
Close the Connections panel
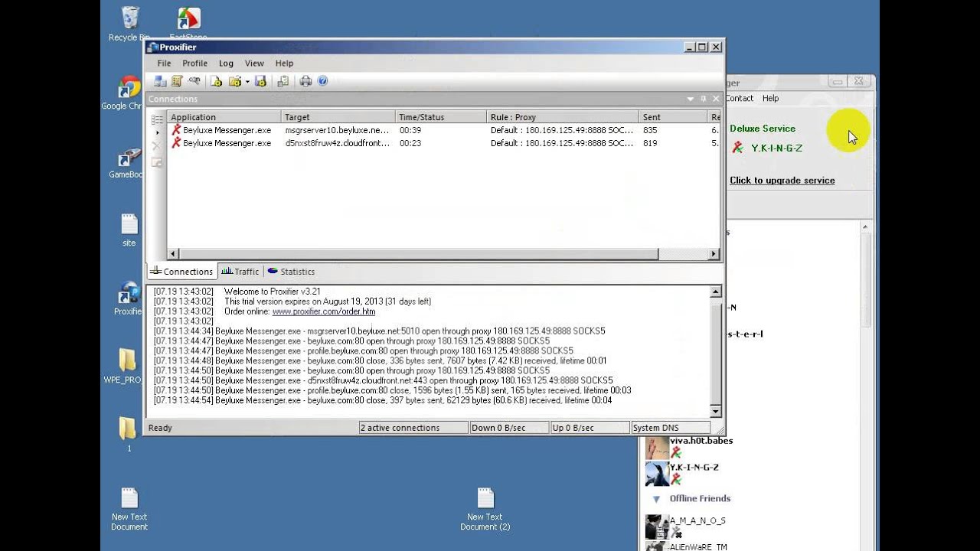click(716, 99)
